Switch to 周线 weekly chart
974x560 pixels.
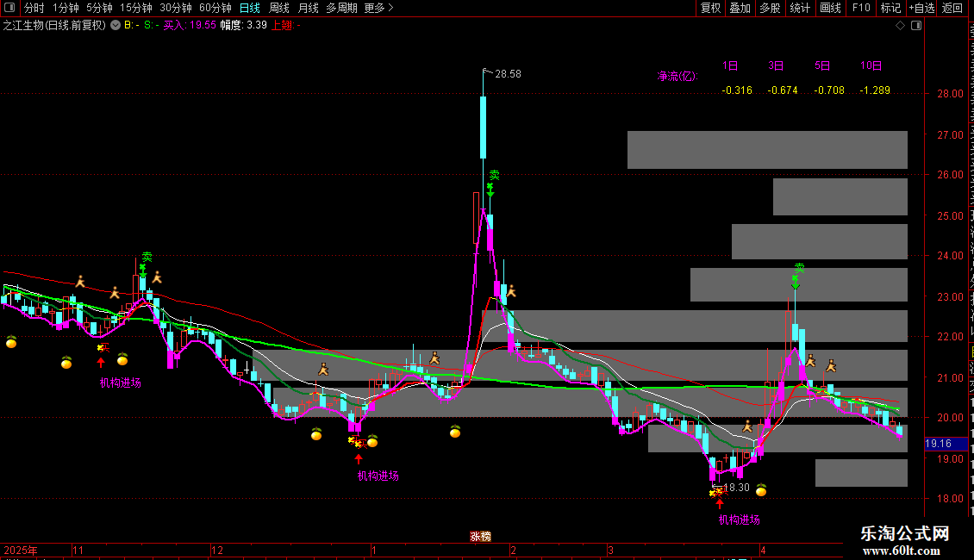pyautogui.click(x=279, y=8)
